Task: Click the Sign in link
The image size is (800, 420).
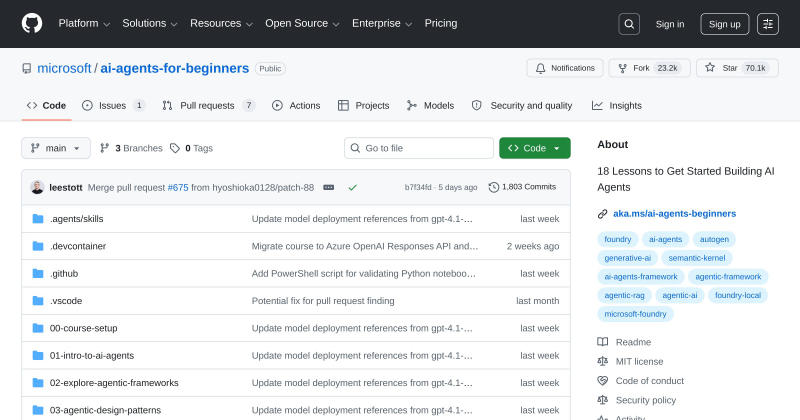Action: (670, 24)
